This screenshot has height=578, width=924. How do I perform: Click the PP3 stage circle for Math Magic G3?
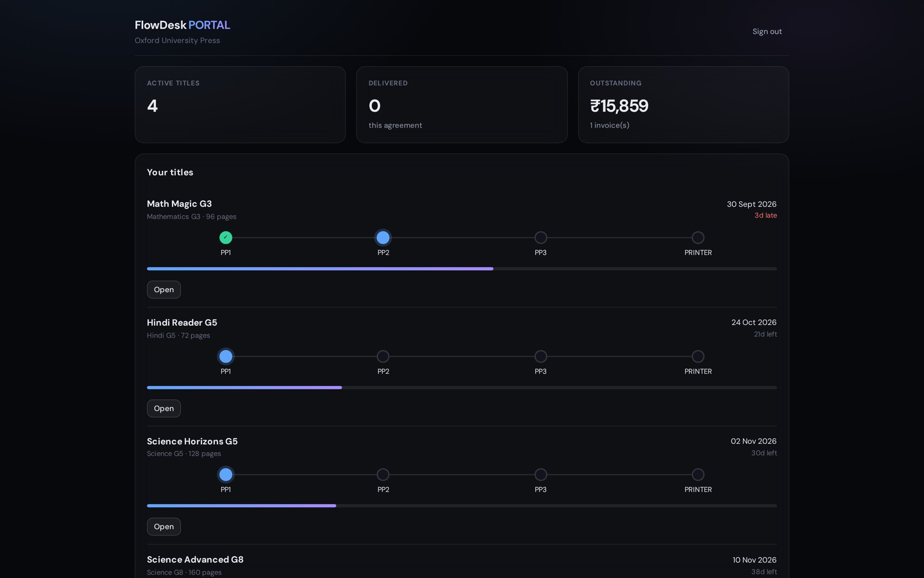(541, 238)
